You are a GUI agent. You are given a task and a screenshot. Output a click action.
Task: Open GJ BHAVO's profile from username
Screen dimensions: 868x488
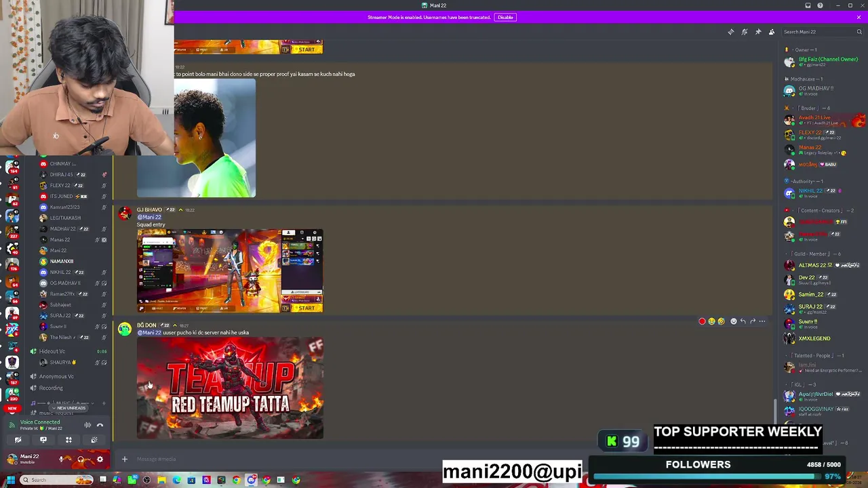click(x=149, y=210)
